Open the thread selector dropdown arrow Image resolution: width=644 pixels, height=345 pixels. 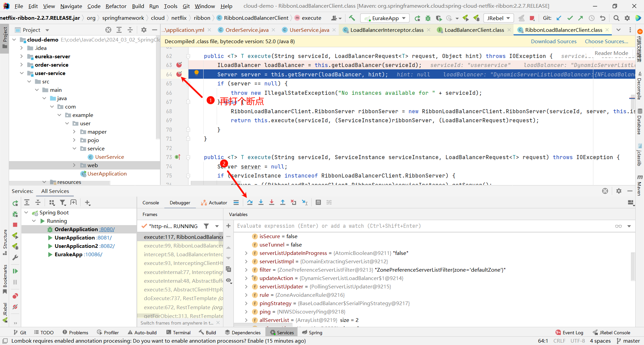(x=217, y=226)
